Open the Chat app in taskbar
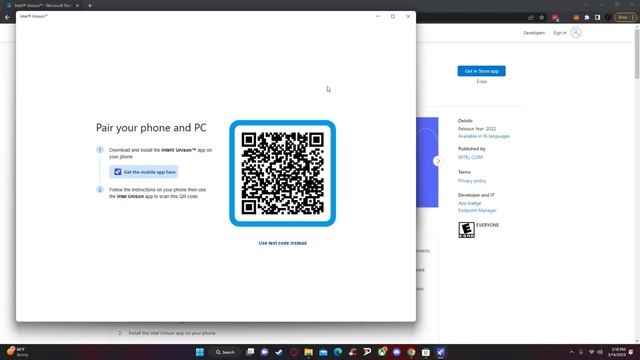640x360 pixels. point(264,352)
